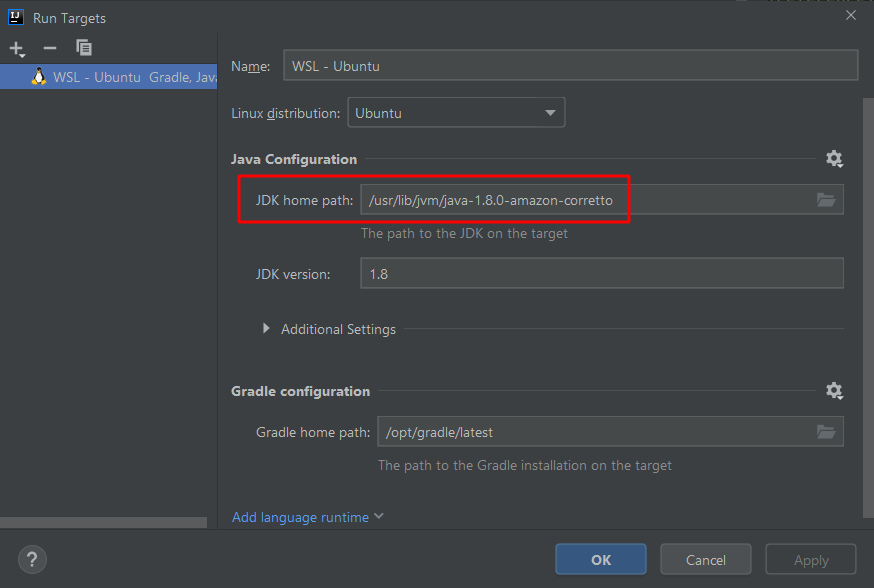The image size is (874, 588).
Task: Click the IntelliJ logo in the title bar
Action: pyautogui.click(x=16, y=17)
